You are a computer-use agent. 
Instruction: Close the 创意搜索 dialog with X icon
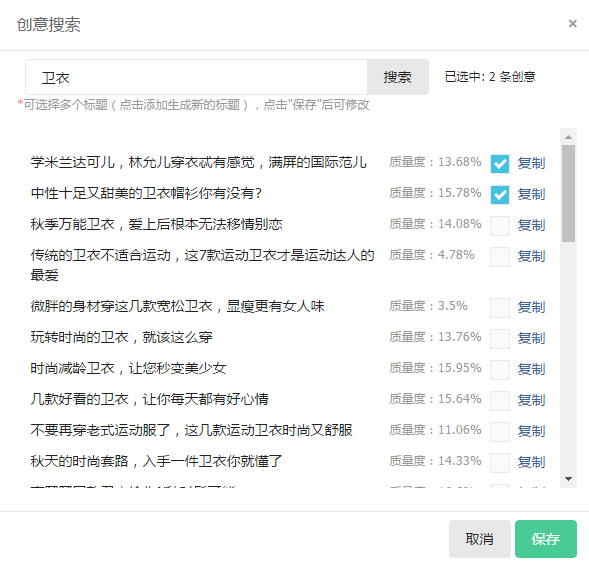572,24
